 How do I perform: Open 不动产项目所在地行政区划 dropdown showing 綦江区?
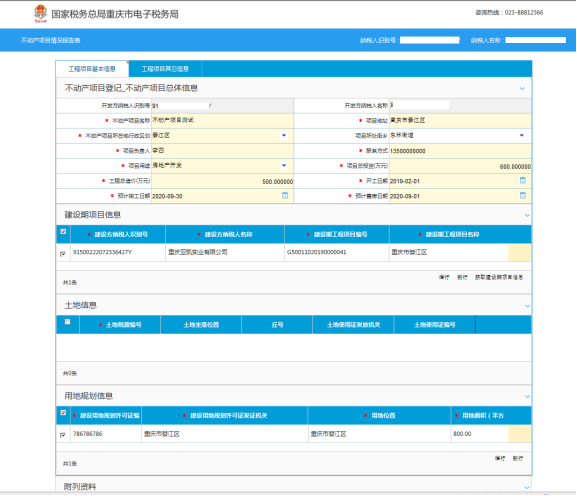220,135
